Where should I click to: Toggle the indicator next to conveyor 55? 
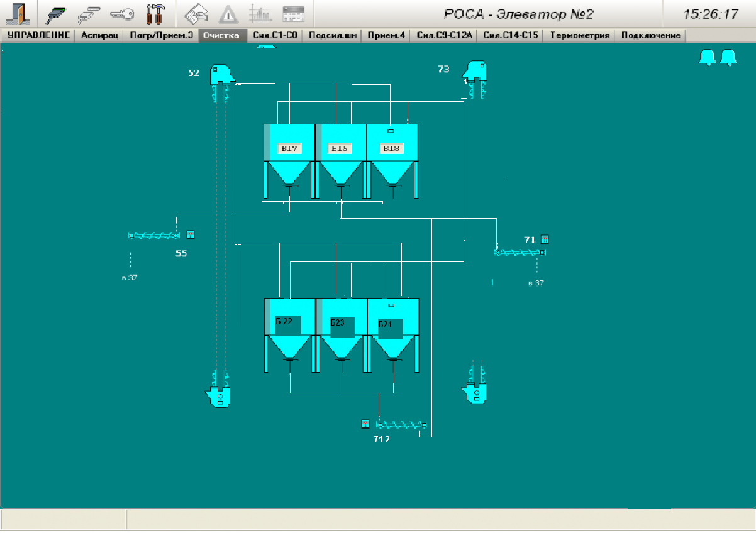coord(191,235)
